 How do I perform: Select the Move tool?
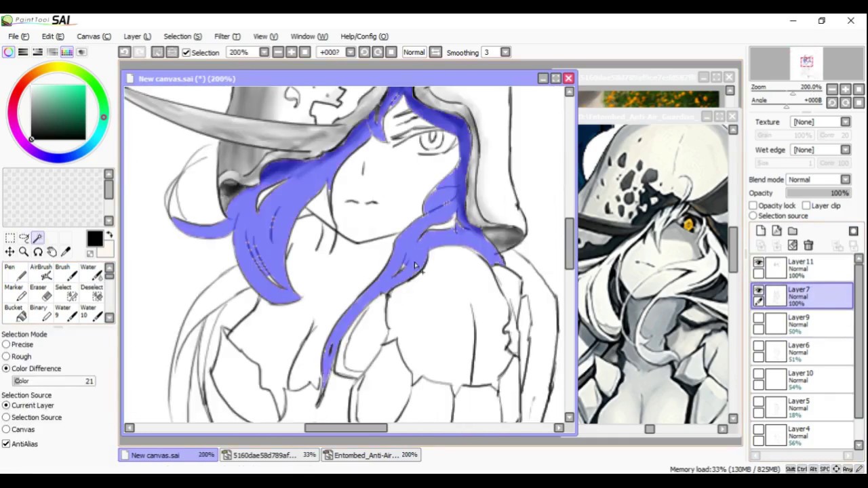[x=9, y=252]
